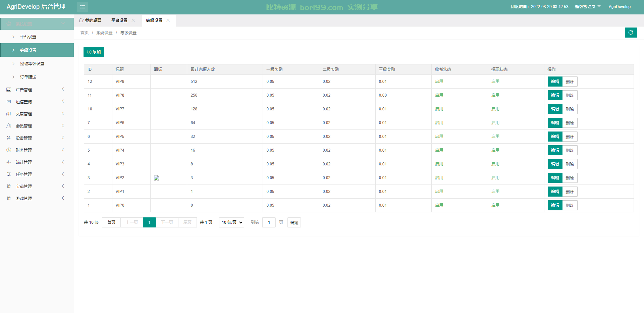Click 收益状态 启用 in VIP9 row
644x313 pixels.
click(x=439, y=82)
